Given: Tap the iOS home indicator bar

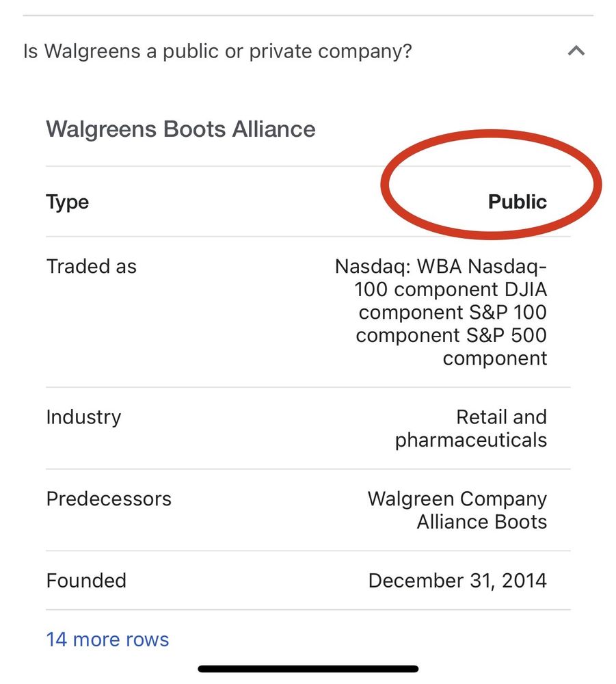Looking at the screenshot, I should (308, 668).
